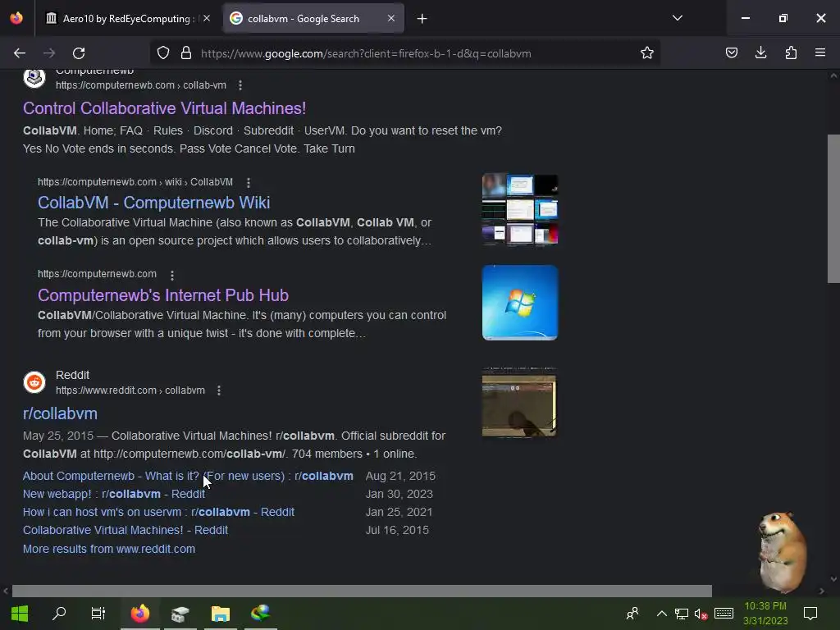The height and width of the screenshot is (630, 840).
Task: Open the File Explorer folder taskbar icon
Action: (220, 614)
